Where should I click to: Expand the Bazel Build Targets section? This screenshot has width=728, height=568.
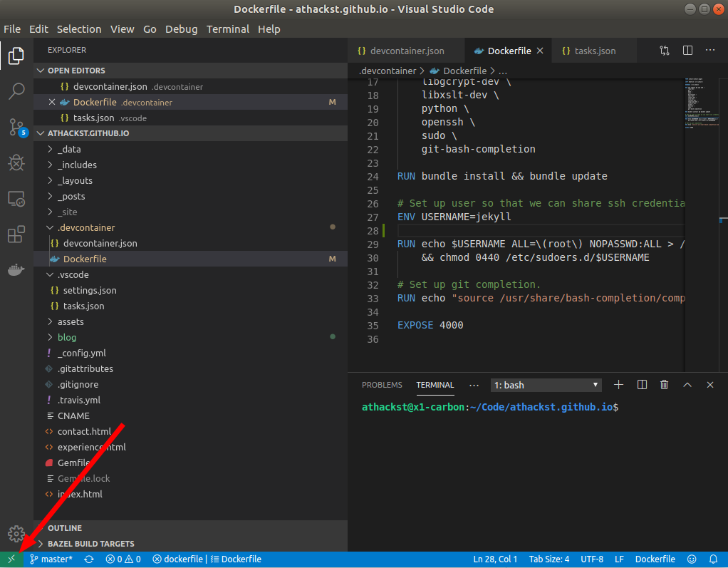(190, 543)
